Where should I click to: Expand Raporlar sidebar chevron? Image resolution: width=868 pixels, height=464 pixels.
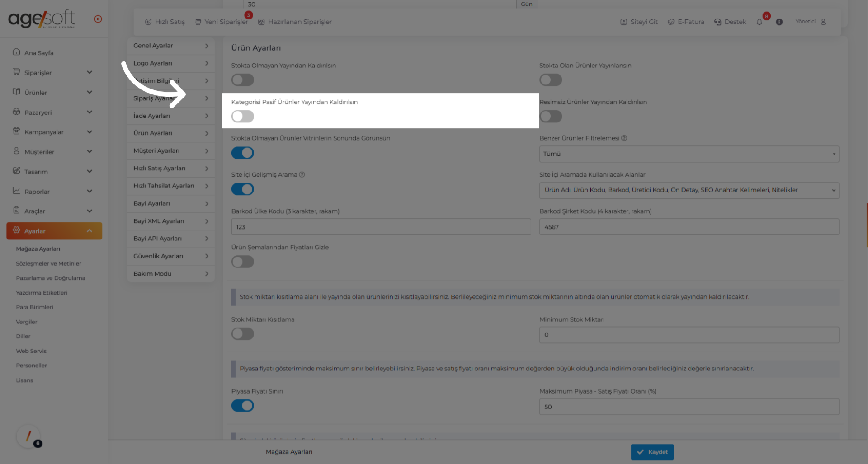coord(90,191)
